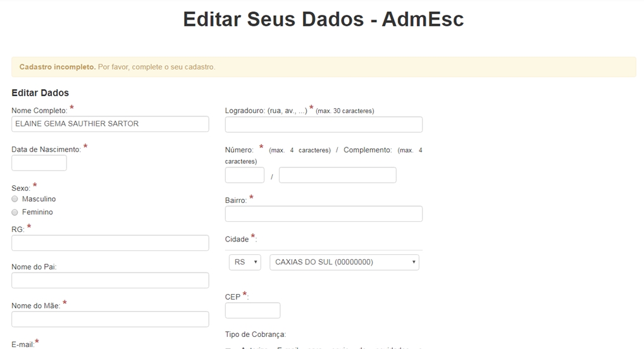This screenshot has height=349, width=644.
Task: Click the Bairro input field
Action: click(323, 214)
